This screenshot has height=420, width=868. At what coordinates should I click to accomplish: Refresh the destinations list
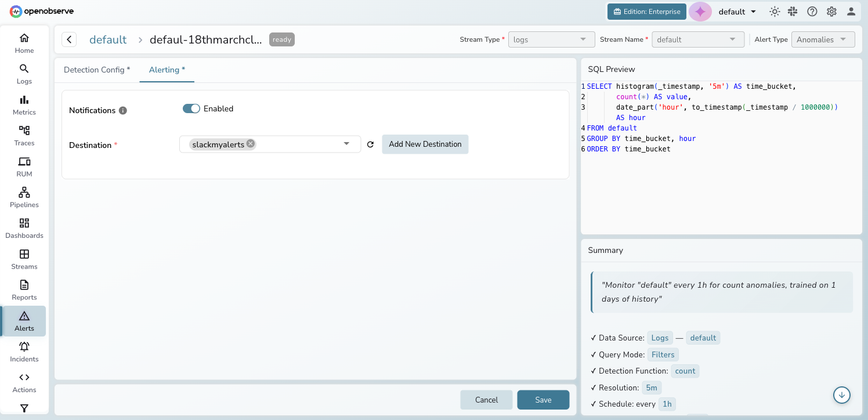(x=370, y=144)
